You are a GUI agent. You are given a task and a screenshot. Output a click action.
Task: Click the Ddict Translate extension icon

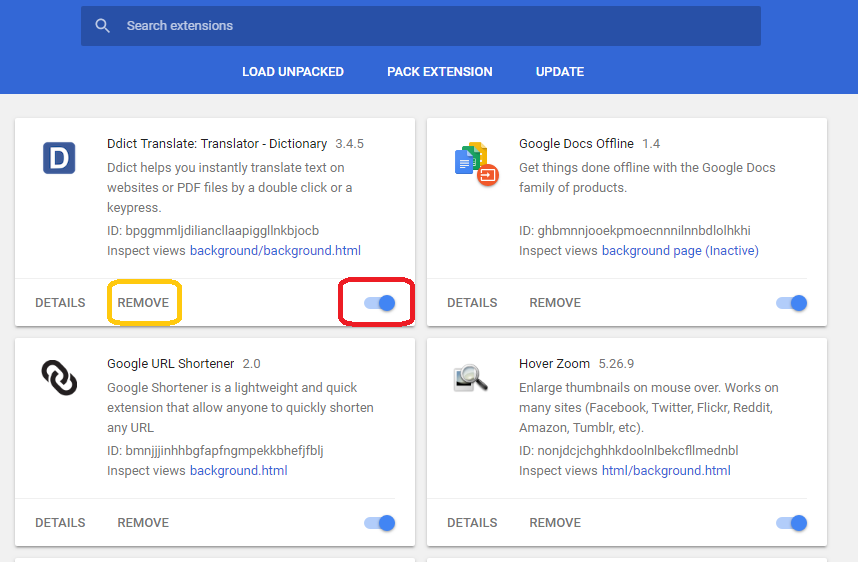point(59,158)
